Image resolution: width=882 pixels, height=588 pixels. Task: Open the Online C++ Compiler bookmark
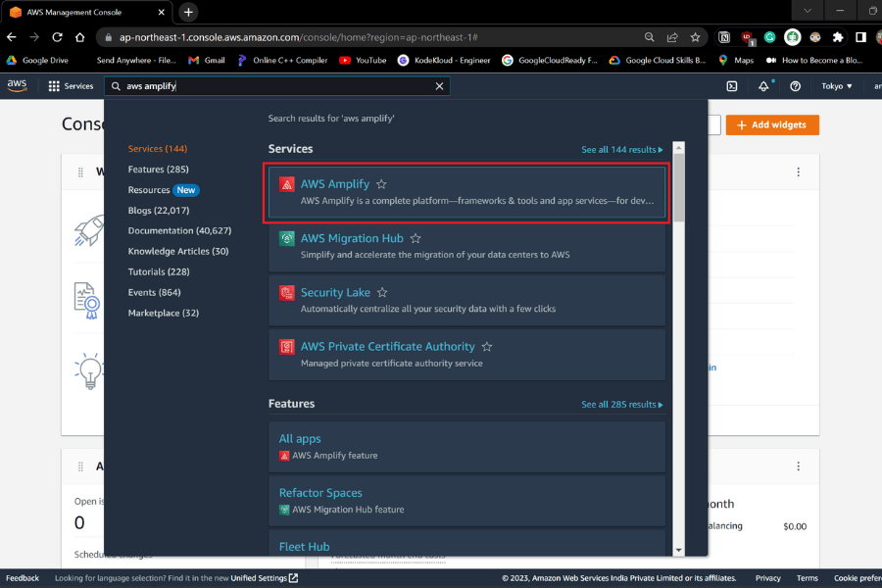[282, 60]
